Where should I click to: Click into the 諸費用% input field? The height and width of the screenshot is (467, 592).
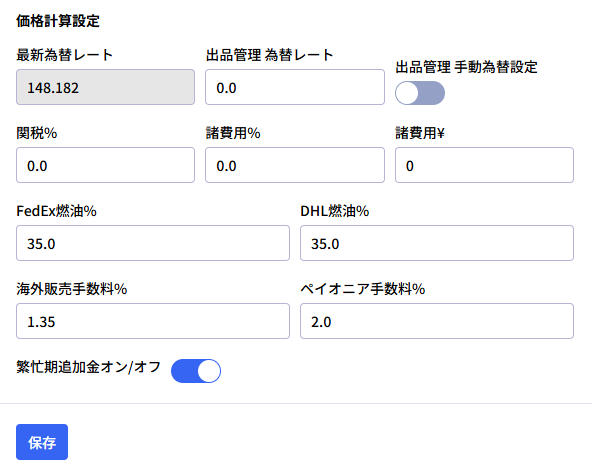pos(295,165)
